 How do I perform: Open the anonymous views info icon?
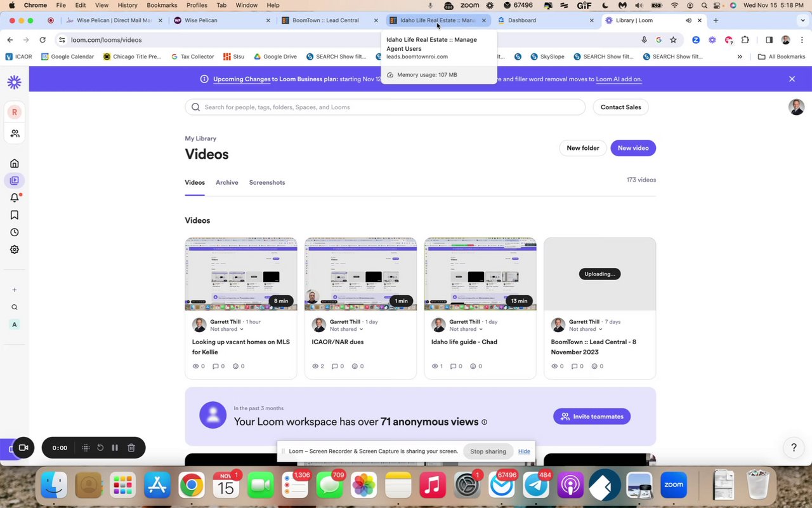pos(485,422)
